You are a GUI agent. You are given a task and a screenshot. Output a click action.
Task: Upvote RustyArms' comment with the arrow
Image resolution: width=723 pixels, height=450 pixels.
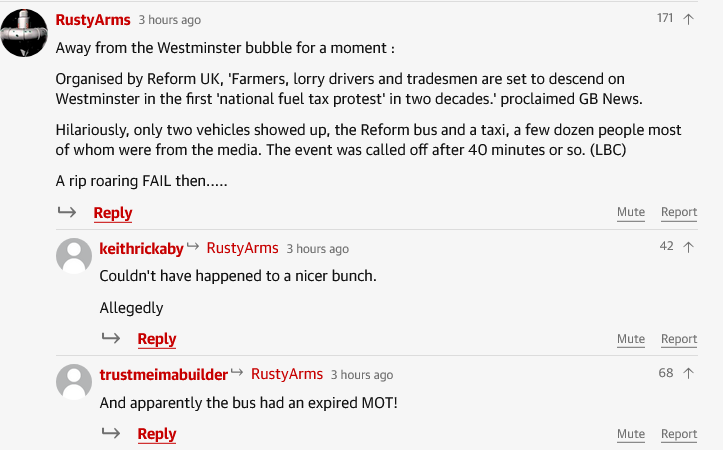click(688, 19)
